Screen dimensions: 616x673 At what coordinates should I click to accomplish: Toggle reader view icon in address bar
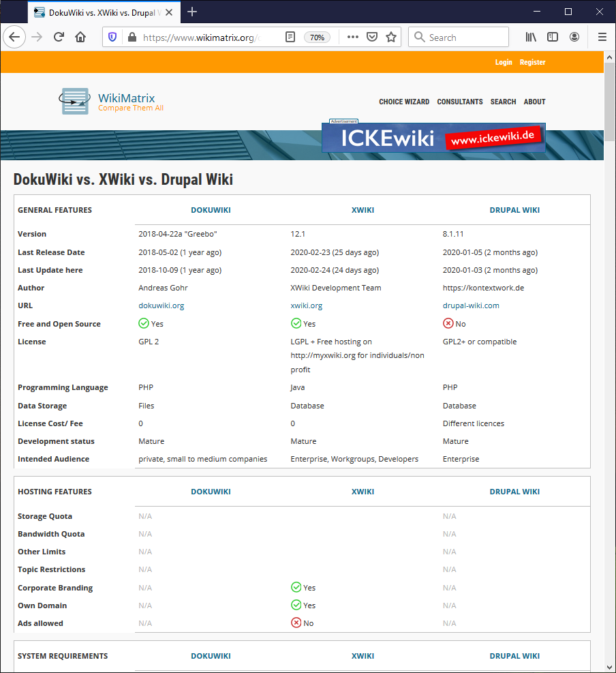point(290,37)
